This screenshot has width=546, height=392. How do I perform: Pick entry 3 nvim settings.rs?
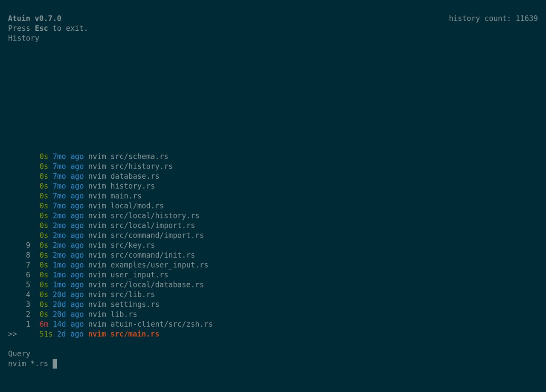(93, 304)
